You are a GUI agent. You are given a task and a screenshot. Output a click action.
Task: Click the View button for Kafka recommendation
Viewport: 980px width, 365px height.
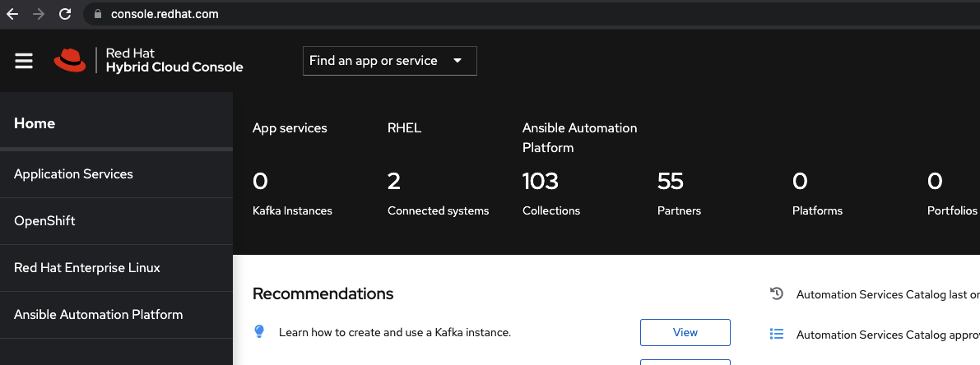(x=685, y=333)
